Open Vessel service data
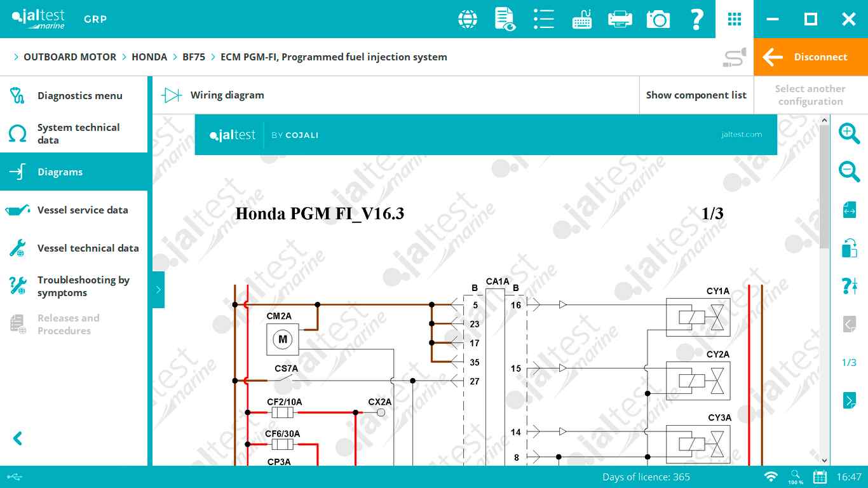The width and height of the screenshot is (868, 488). 74,210
